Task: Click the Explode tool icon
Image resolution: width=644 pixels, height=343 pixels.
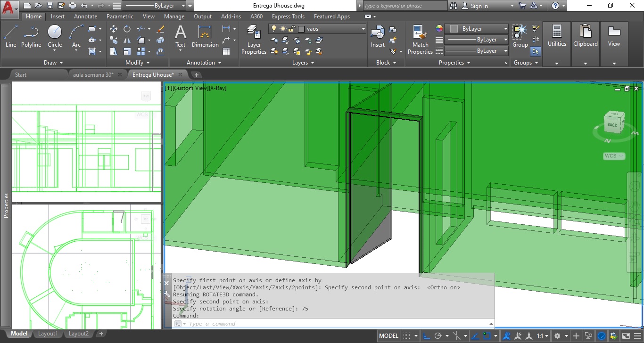Action: tap(160, 40)
